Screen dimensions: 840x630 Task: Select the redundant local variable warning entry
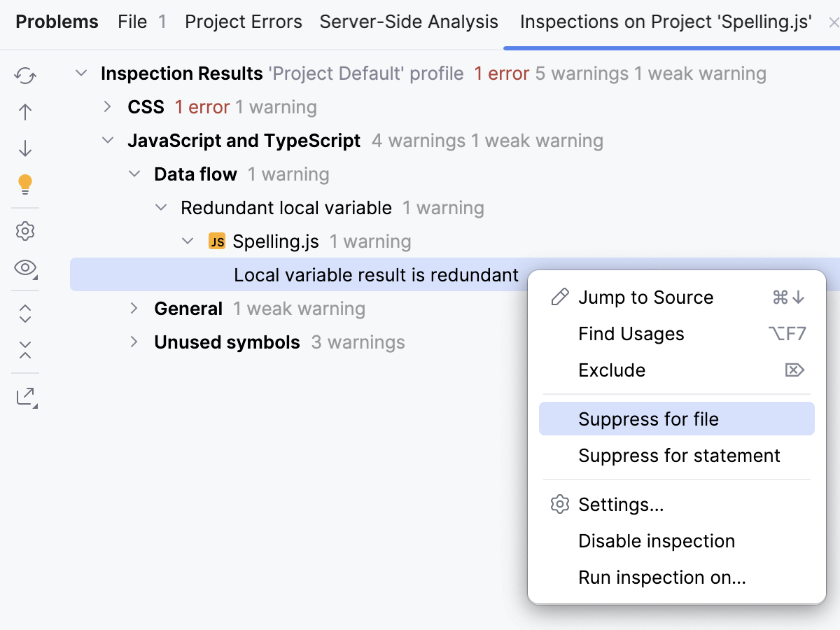pos(377,274)
